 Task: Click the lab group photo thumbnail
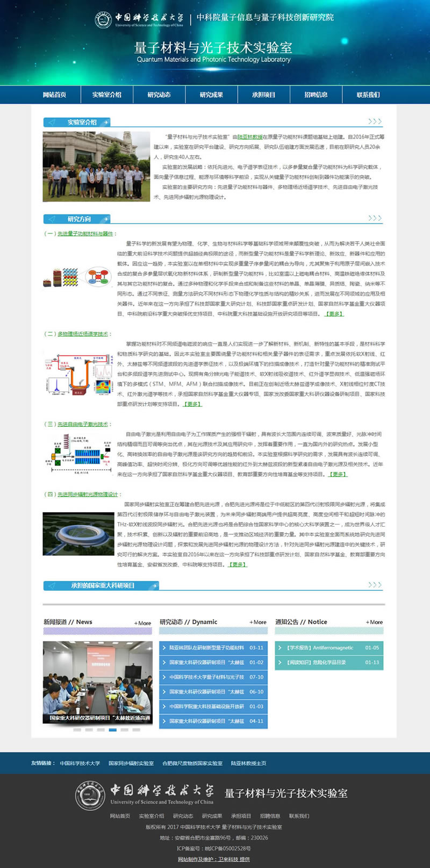click(96, 167)
